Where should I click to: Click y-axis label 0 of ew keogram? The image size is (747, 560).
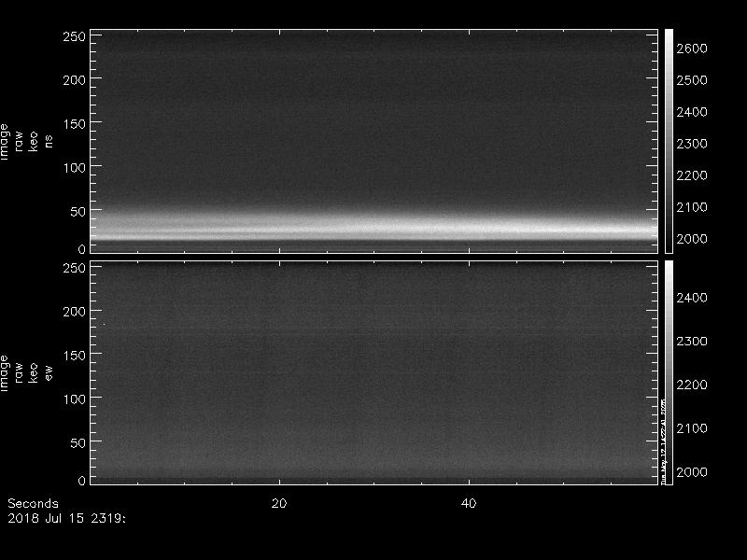click(82, 480)
